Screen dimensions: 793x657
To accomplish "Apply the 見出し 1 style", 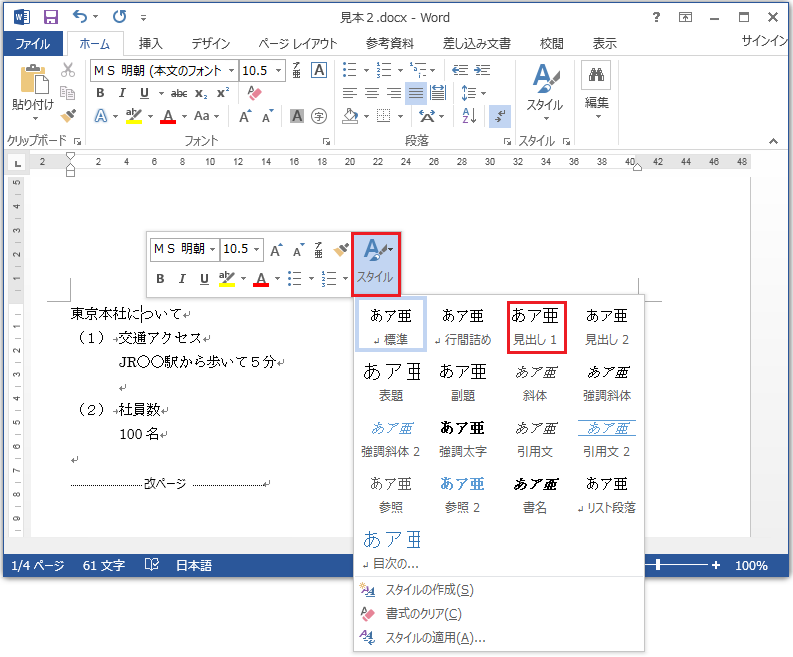I will [x=537, y=326].
